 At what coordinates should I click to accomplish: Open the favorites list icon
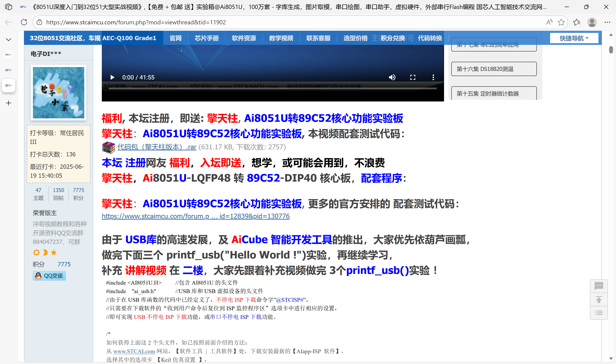(576, 22)
